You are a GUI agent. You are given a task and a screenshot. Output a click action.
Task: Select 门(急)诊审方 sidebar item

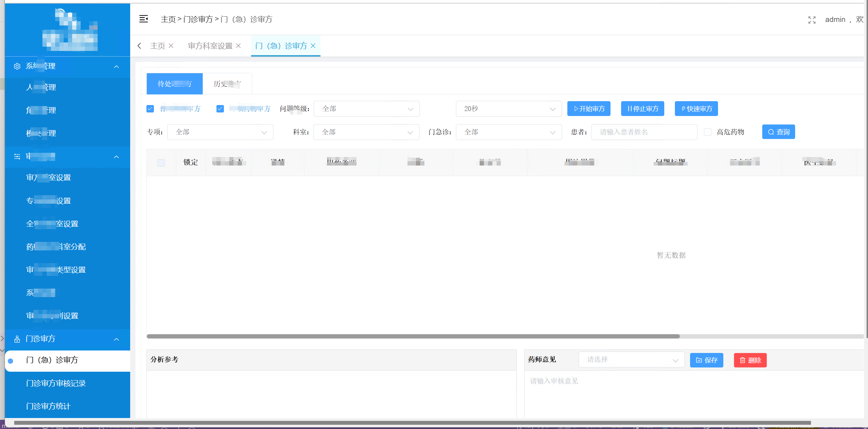coord(68,360)
